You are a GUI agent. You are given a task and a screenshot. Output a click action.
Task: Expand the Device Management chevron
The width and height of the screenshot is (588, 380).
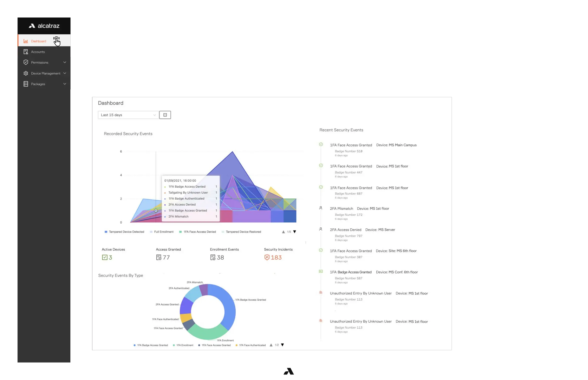(65, 73)
